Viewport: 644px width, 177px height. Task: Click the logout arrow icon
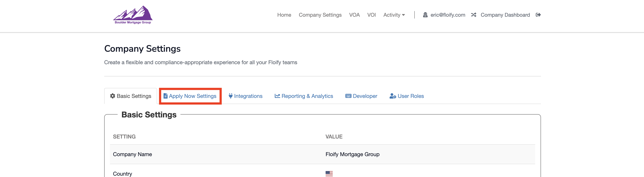(538, 15)
